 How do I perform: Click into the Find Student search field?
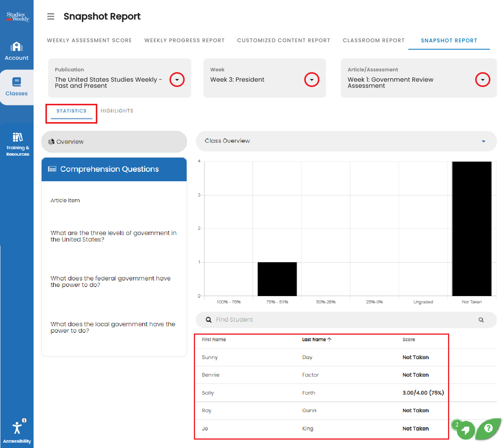click(x=346, y=320)
